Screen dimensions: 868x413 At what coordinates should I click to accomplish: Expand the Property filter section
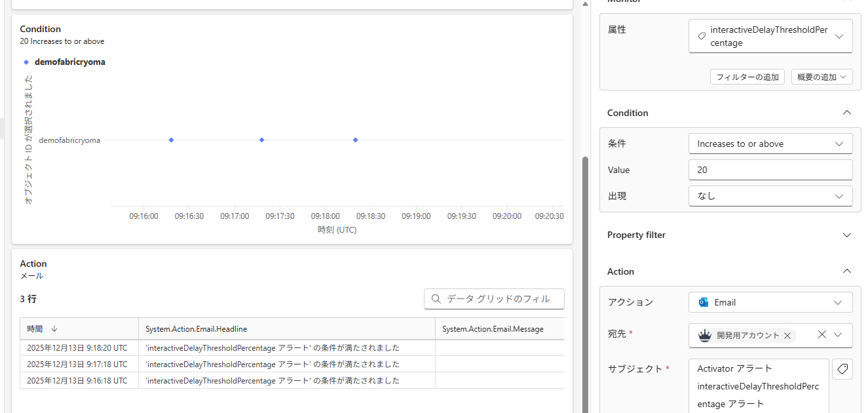click(847, 235)
